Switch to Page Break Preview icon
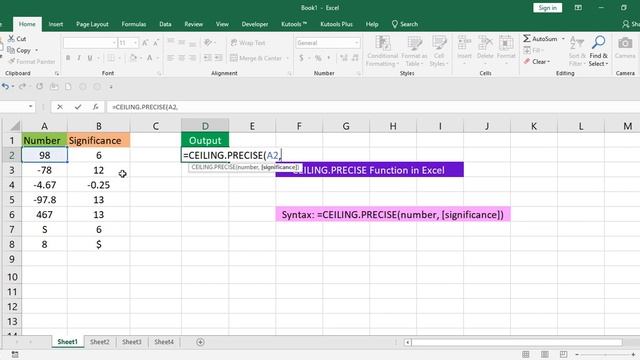Screen dimensions: 640x360 pos(564,354)
